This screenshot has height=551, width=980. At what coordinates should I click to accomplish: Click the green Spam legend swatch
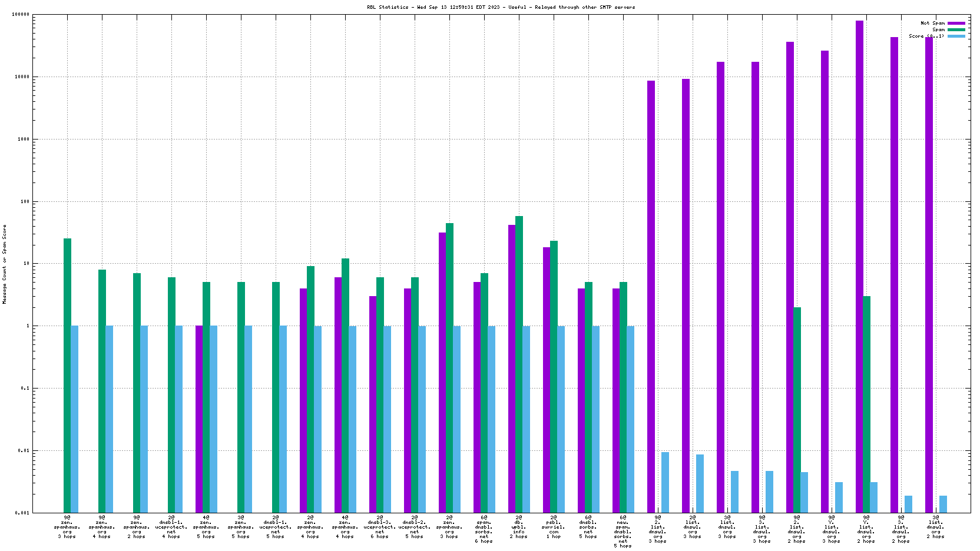pos(956,29)
